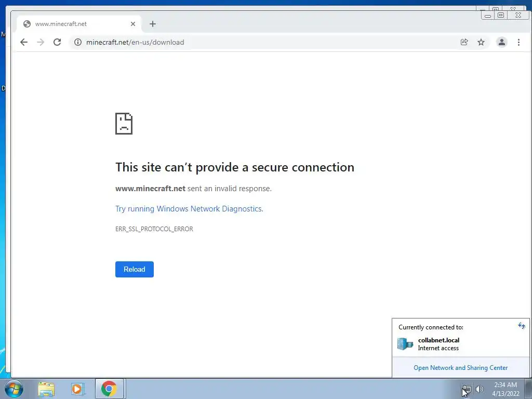The image size is (532, 399).
Task: Click the Chrome taskbar icon
Action: click(x=109, y=389)
